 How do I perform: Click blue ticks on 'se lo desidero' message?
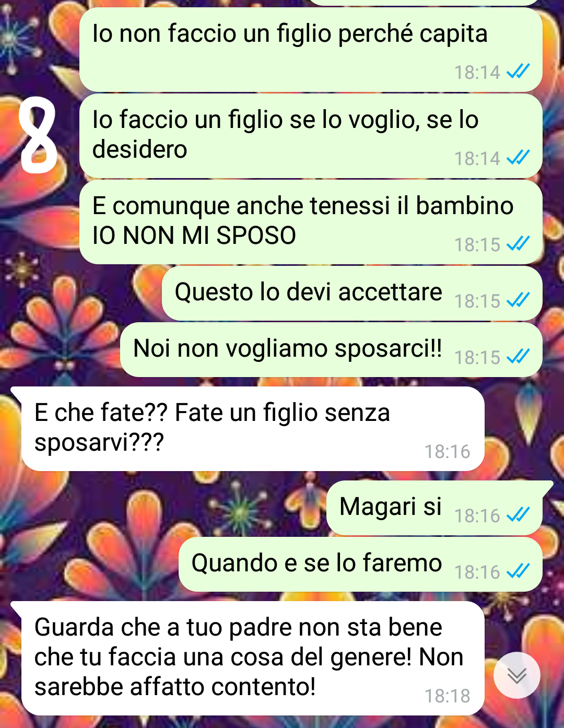point(518,158)
